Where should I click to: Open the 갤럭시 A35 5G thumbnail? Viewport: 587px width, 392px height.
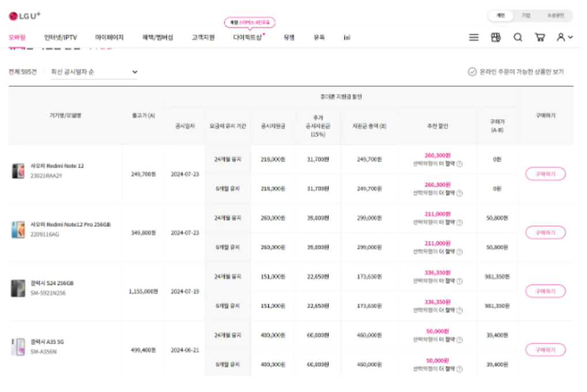18,347
